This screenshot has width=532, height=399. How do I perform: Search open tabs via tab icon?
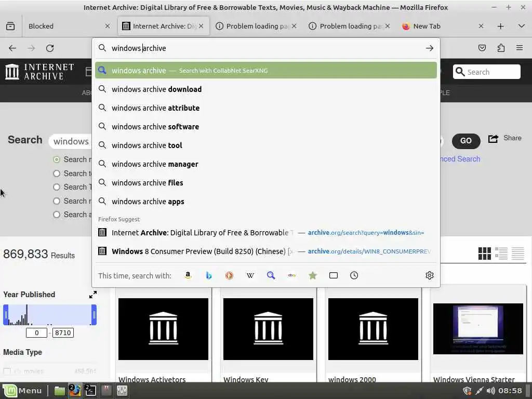click(333, 275)
